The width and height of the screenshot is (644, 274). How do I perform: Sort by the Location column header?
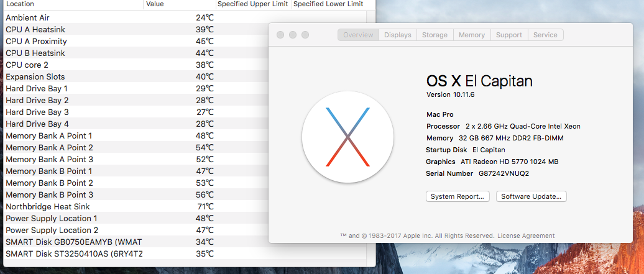tap(73, 4)
